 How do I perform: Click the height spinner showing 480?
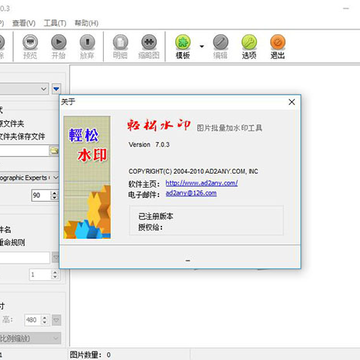pos(37,320)
